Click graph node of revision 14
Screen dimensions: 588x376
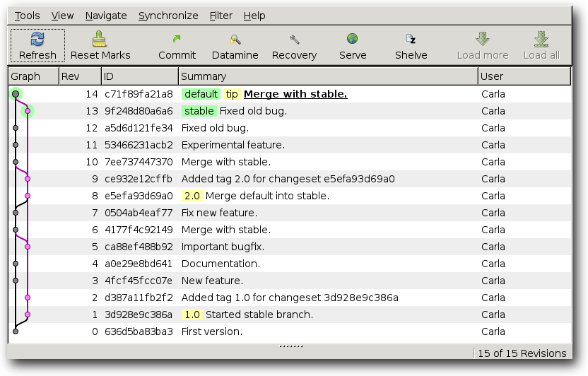point(16,94)
